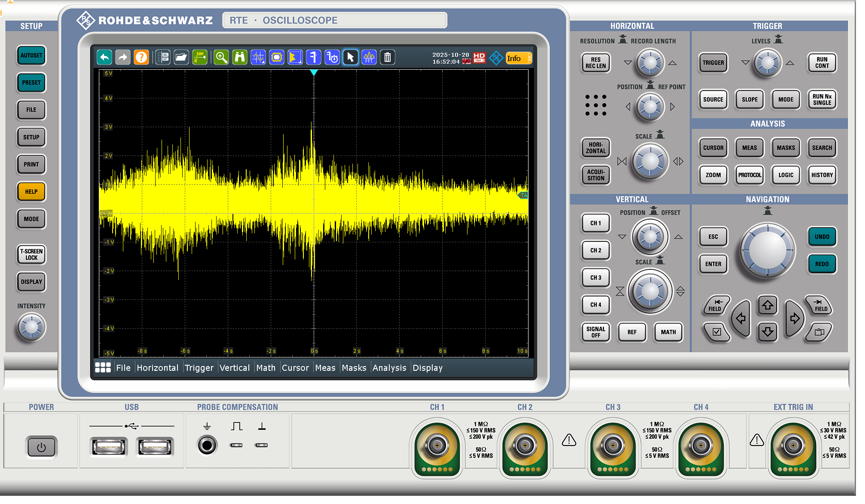This screenshot has width=865, height=504.
Task: Click the binoculars search icon
Action: pyautogui.click(x=240, y=57)
